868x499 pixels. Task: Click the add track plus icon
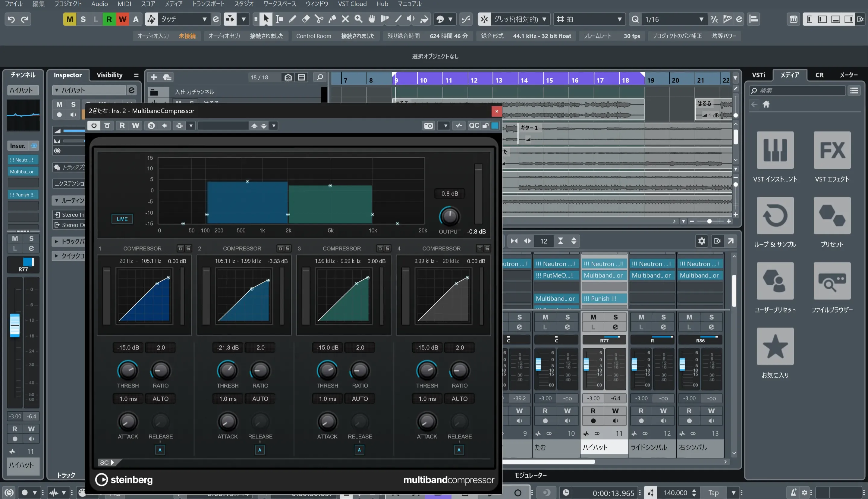[153, 77]
